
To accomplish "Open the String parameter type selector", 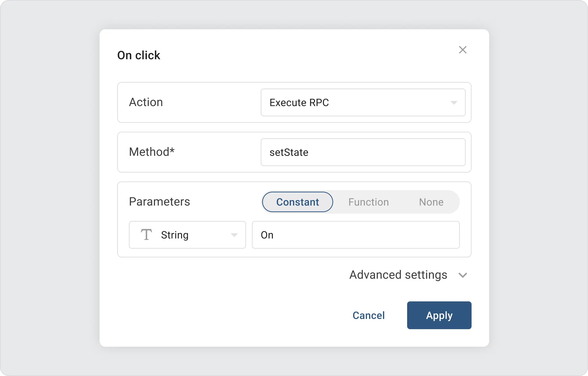I will coord(187,235).
